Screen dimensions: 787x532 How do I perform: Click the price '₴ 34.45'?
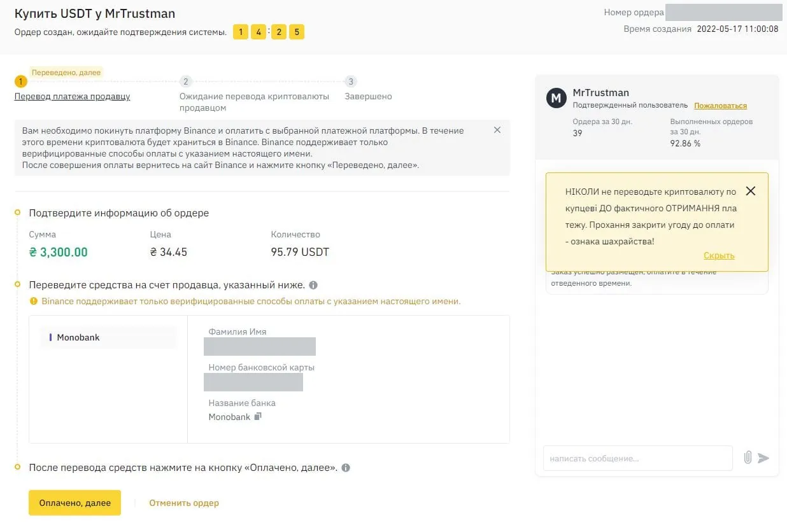169,252
